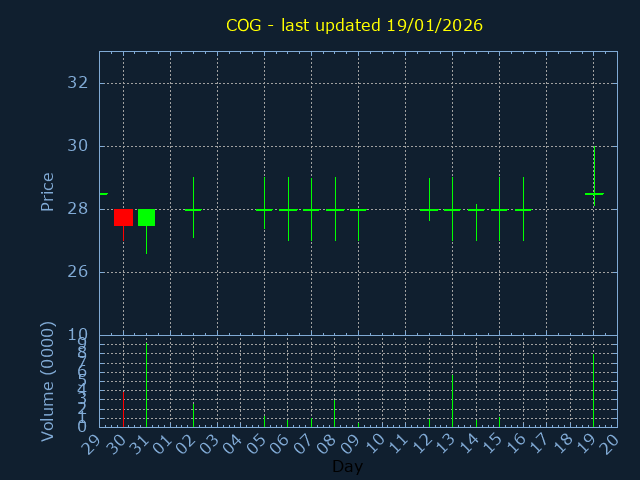Click the 'Day' x-axis label
640x480 pixels.
(347, 466)
